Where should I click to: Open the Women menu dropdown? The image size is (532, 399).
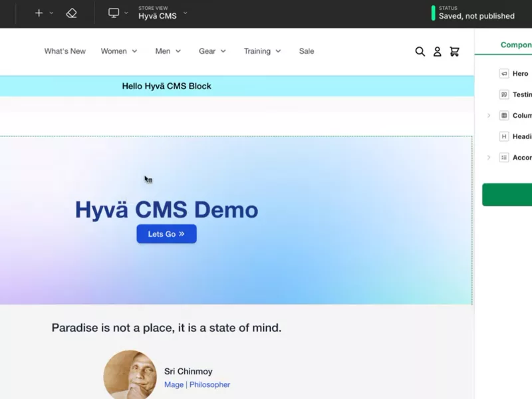[x=119, y=51]
